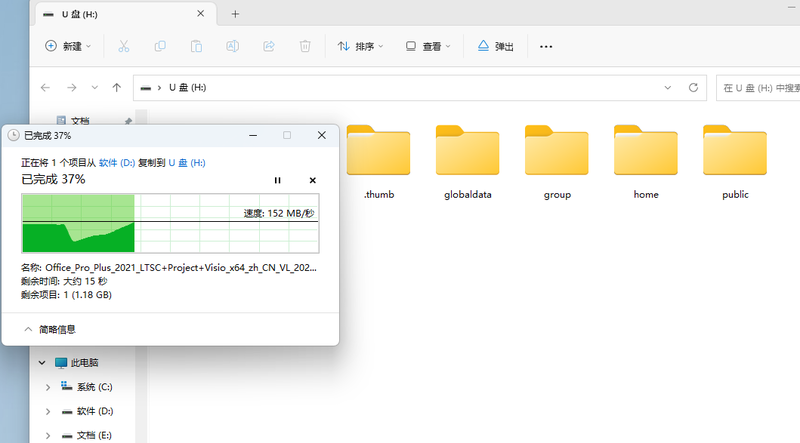This screenshot has height=443, width=800.
Task: Refresh the folder view
Action: tap(693, 88)
